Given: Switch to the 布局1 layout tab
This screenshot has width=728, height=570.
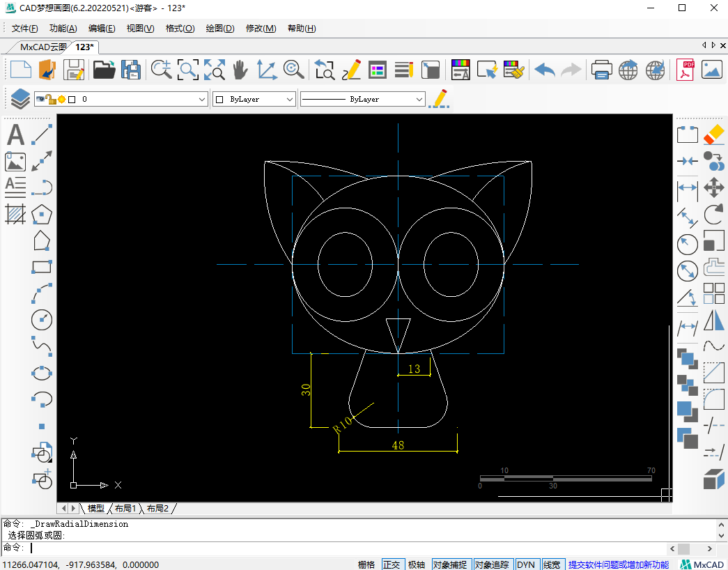Looking at the screenshot, I should (x=125, y=508).
